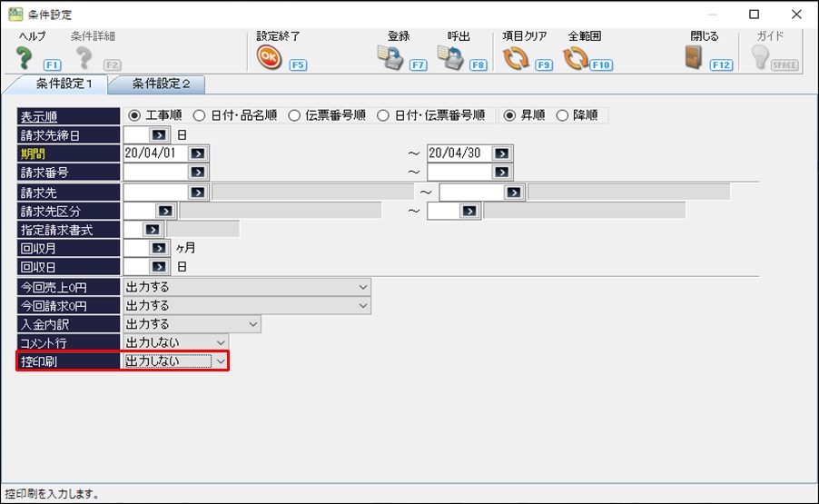Screen dimensions: 819x504
Task: Click the 全範囲 full range icon
Action: point(576,58)
